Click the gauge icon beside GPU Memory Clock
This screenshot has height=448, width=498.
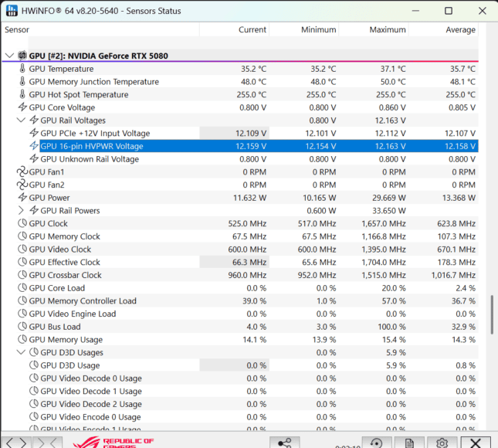pyautogui.click(x=22, y=236)
